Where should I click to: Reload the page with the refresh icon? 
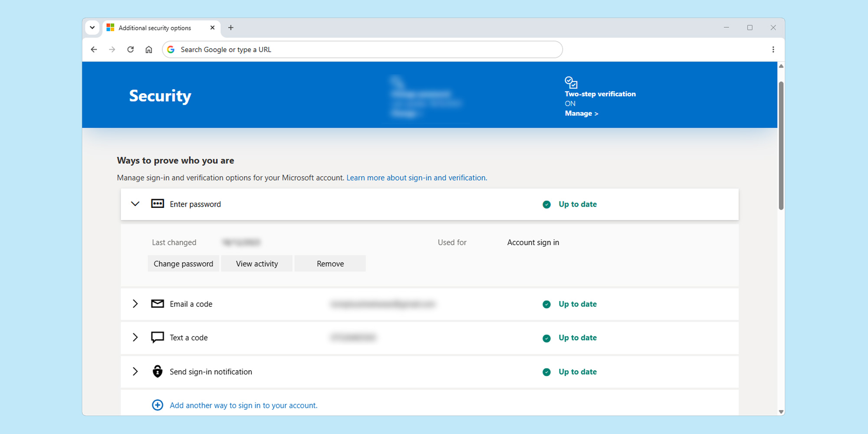pos(130,49)
